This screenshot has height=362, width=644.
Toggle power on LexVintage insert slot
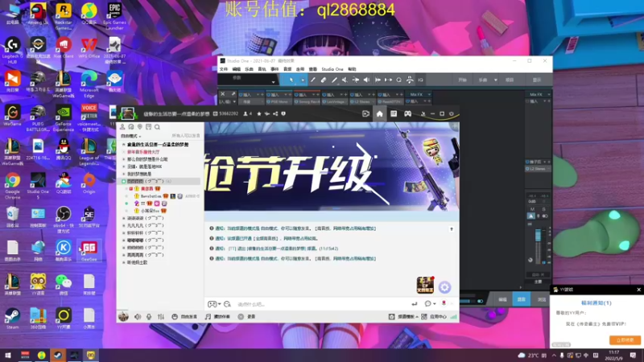[x=324, y=101]
